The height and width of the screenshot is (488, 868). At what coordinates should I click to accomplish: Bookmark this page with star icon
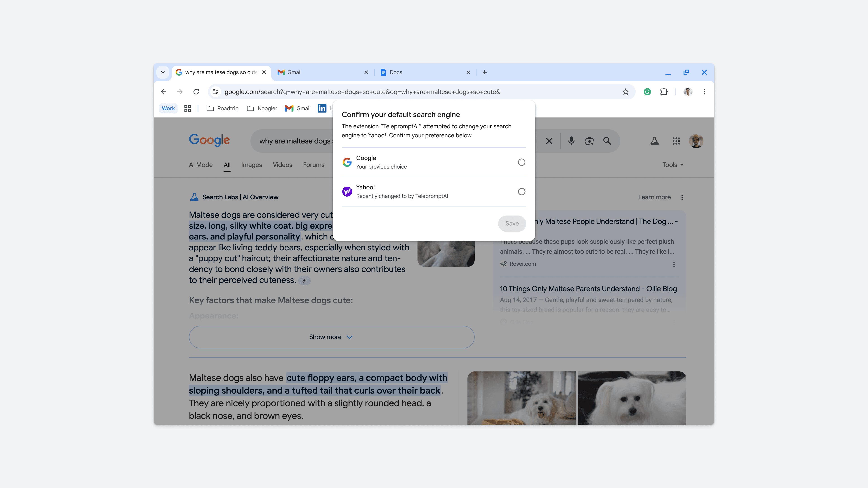pyautogui.click(x=625, y=91)
